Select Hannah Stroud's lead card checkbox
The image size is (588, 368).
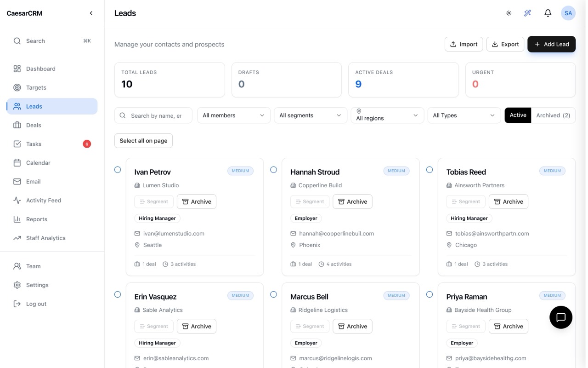(x=273, y=170)
